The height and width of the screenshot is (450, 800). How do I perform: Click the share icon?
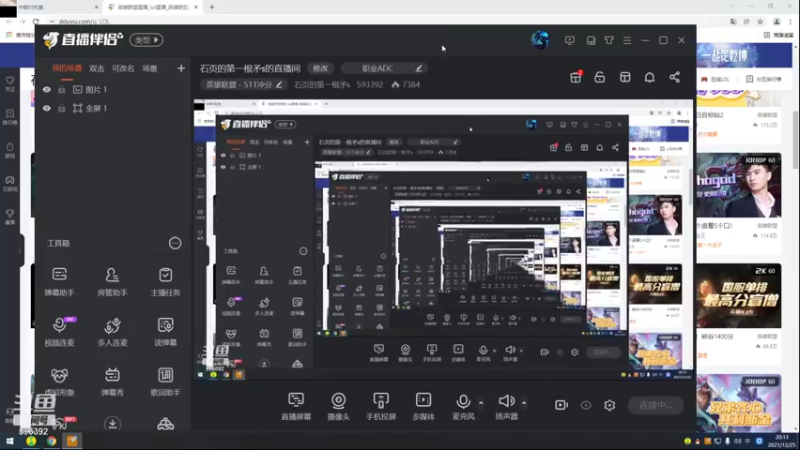coord(674,77)
